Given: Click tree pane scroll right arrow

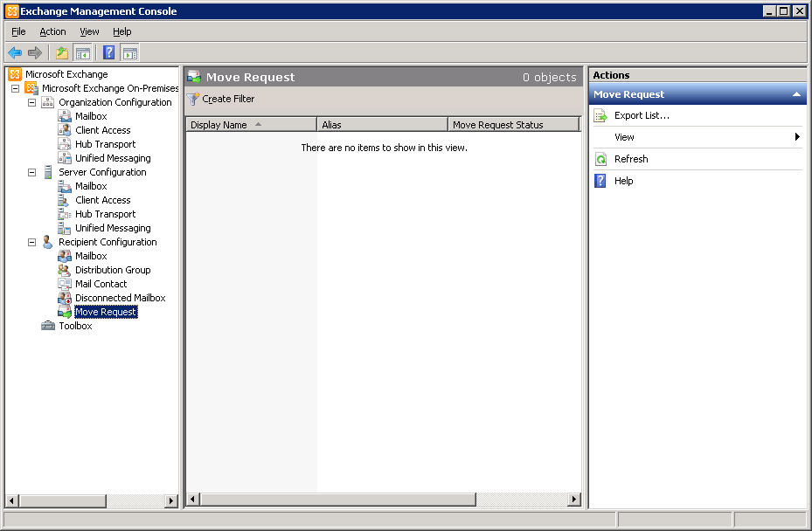Looking at the screenshot, I should pyautogui.click(x=171, y=500).
